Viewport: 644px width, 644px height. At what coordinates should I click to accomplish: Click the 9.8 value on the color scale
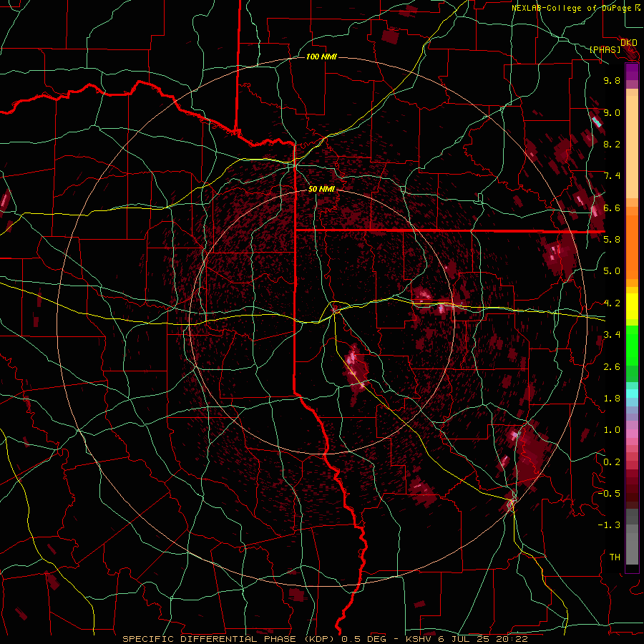coord(612,80)
